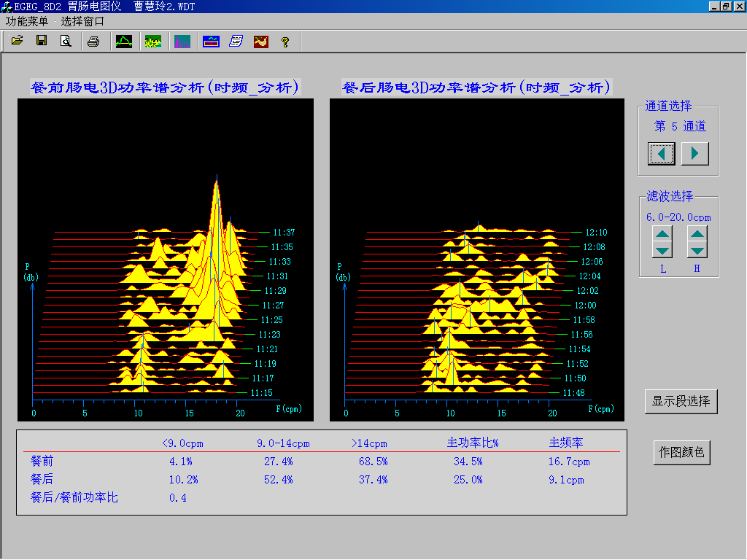Decrease low filter L with down arrow
The width and height of the screenshot is (747, 560).
[662, 250]
